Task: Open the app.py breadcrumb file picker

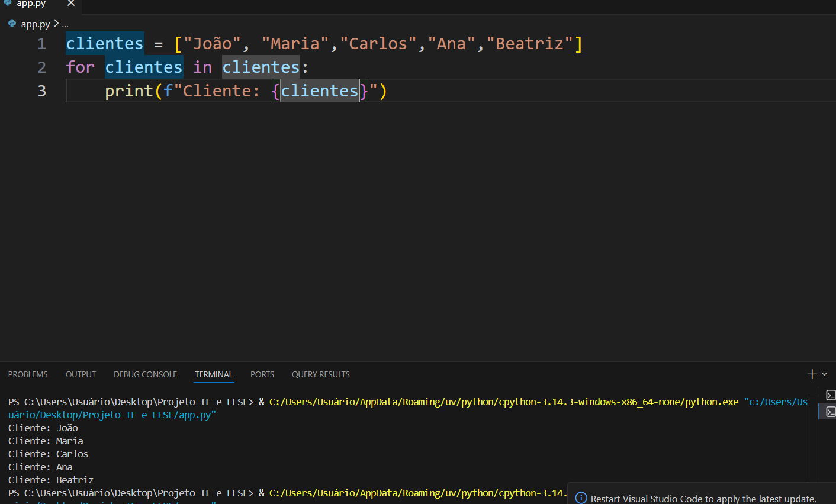Action: pyautogui.click(x=36, y=24)
